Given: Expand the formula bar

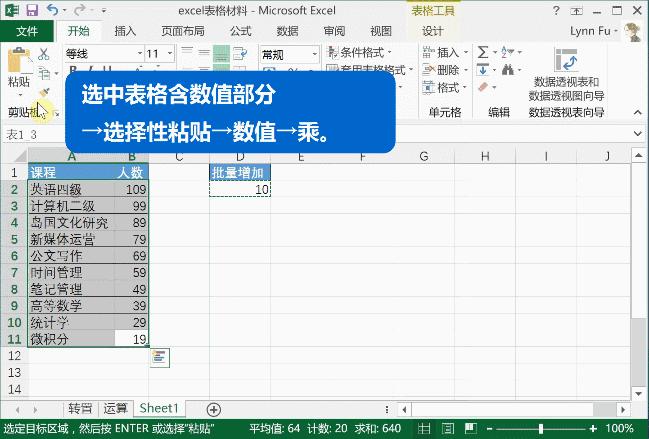Looking at the screenshot, I should [x=638, y=134].
